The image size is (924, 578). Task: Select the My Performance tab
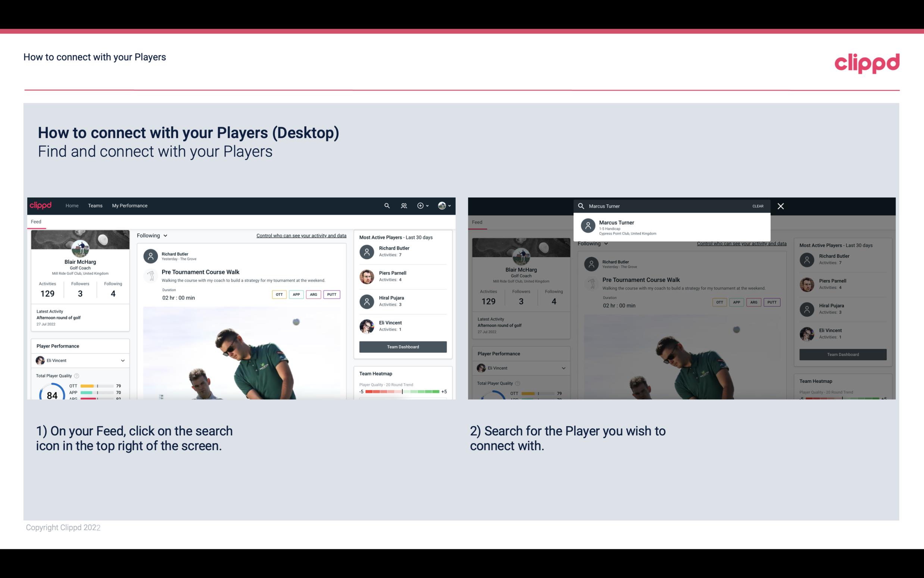point(130,205)
